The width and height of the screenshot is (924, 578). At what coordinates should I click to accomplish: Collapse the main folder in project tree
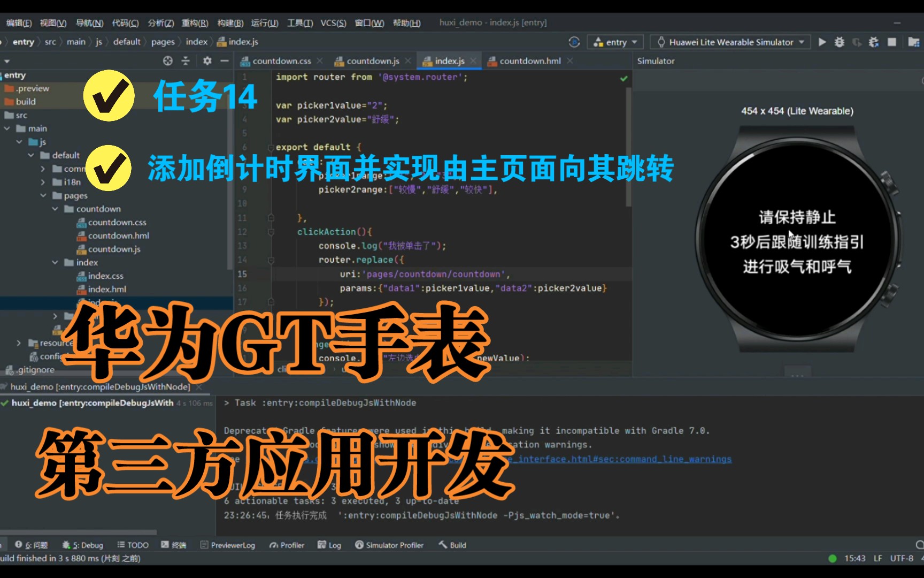click(x=7, y=128)
